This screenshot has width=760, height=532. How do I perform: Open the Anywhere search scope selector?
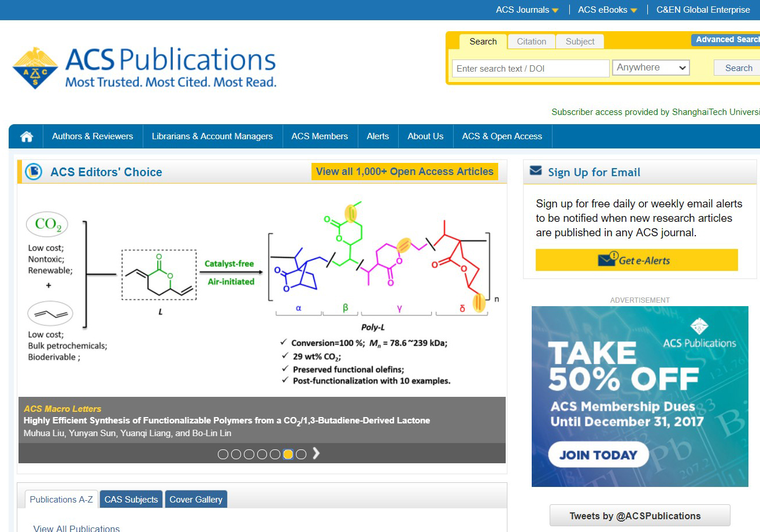[x=651, y=68]
